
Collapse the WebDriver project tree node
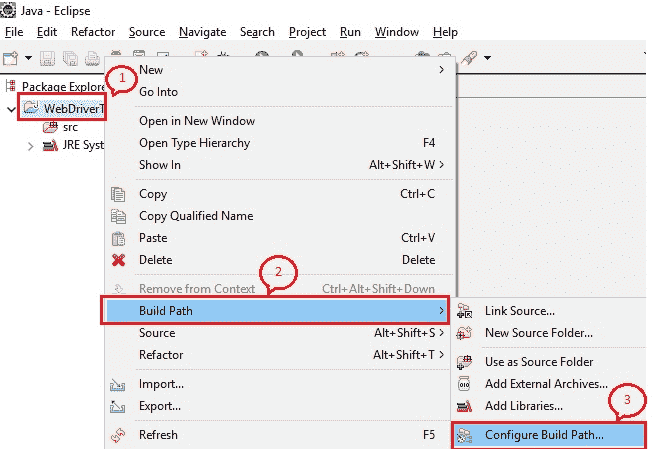click(11, 109)
